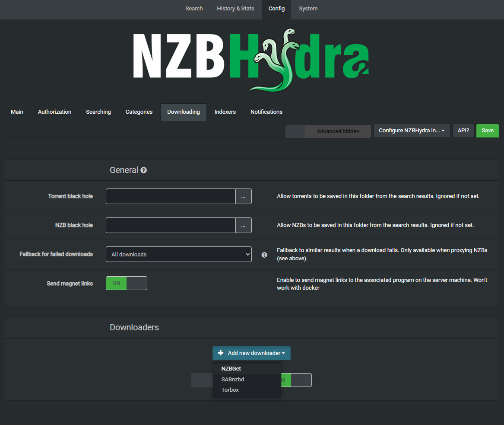Viewport: 504px width, 425px height.
Task: Open the System page
Action: coord(308,9)
